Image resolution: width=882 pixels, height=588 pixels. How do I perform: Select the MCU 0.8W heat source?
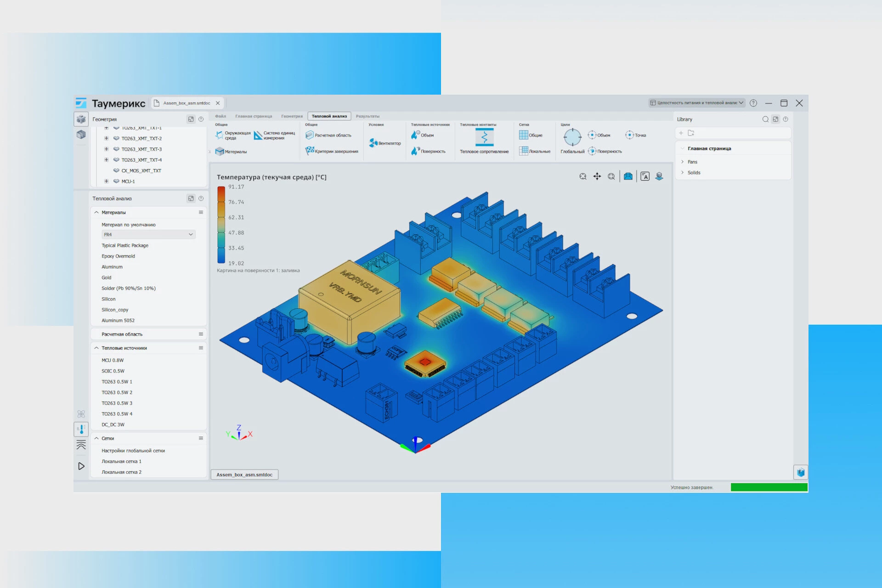(113, 360)
